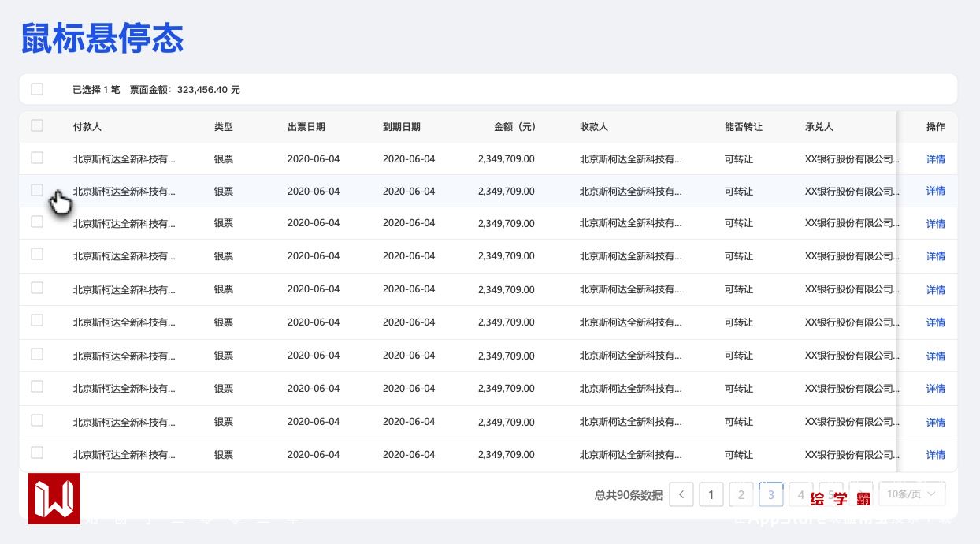Open 详情 for the last data row
980x544 pixels.
pos(936,455)
